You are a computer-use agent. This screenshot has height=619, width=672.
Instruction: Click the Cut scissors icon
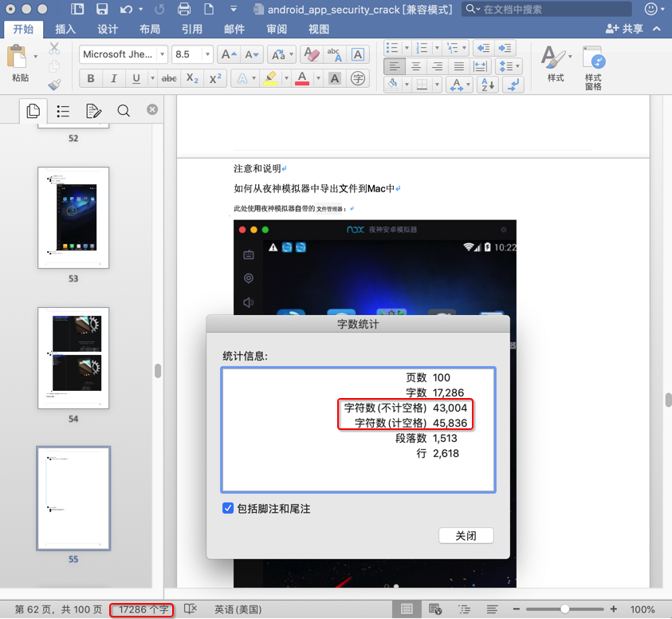pos(54,49)
